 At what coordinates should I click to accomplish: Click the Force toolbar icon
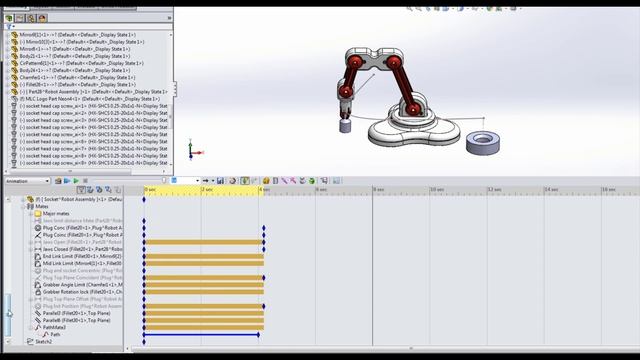[293, 180]
